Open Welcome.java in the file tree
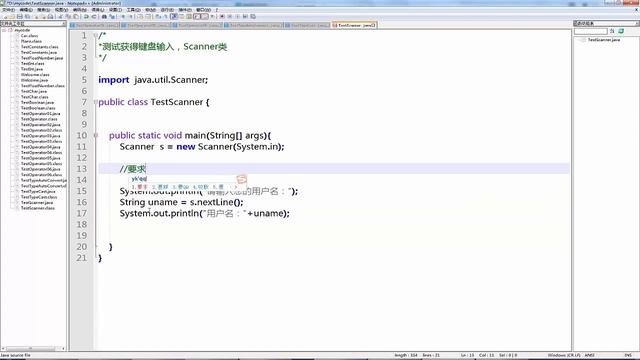This screenshot has width=640, height=360. (34, 80)
